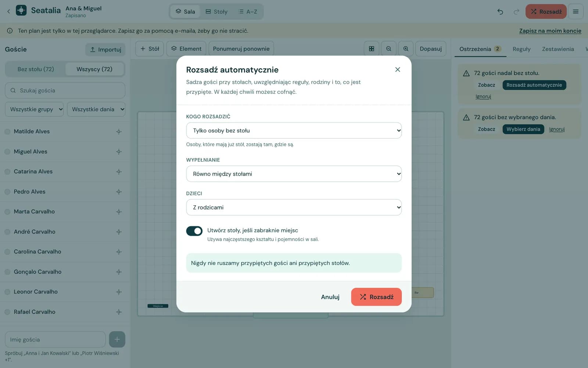Click the redo arrow icon
This screenshot has height=368, width=588.
point(516,12)
